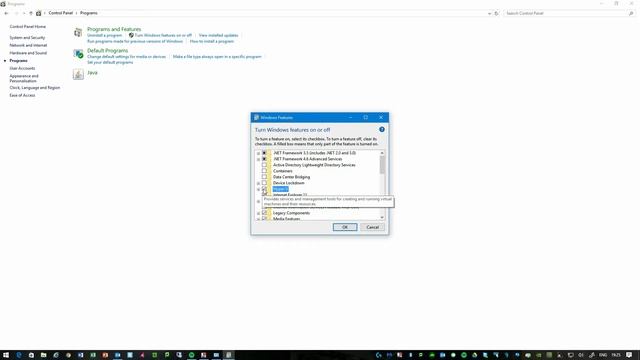The height and width of the screenshot is (360, 640).
Task: Click the Search Control Panel input field
Action: [566, 13]
